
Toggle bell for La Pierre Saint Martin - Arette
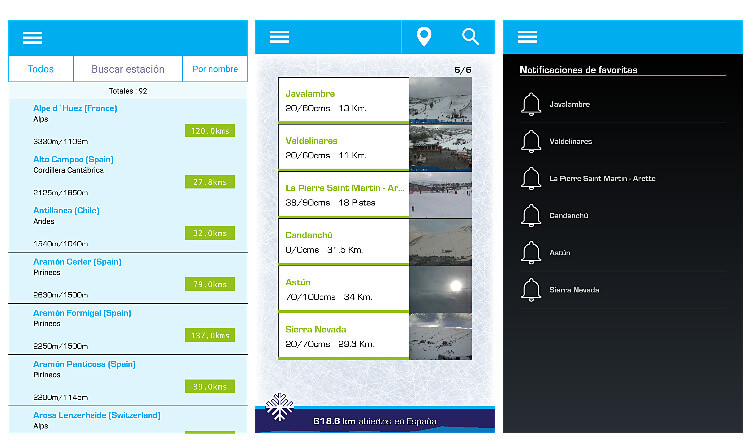[531, 178]
